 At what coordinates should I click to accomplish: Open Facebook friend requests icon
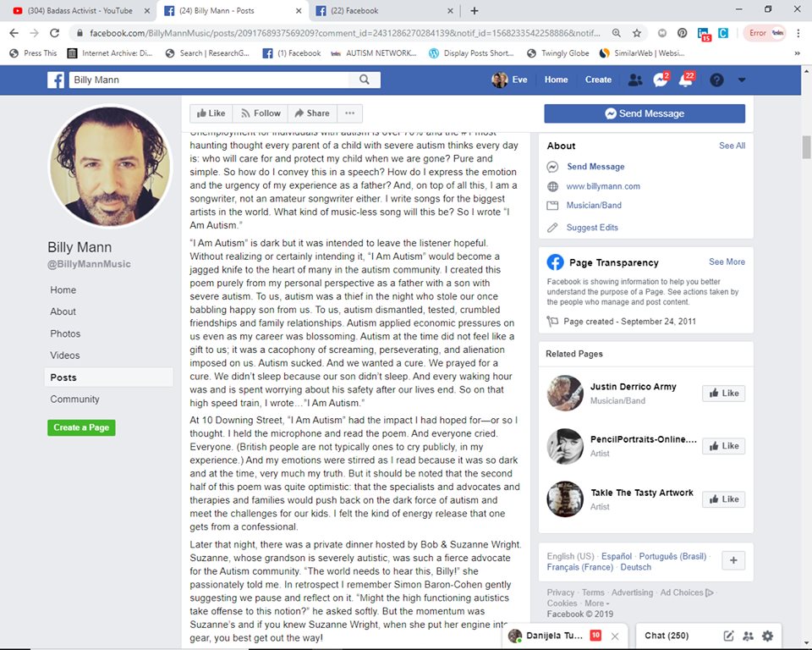tap(635, 80)
